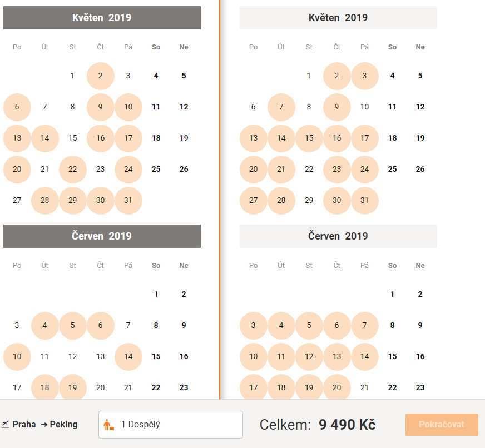Select May 2 in the left departure calendar

click(101, 76)
